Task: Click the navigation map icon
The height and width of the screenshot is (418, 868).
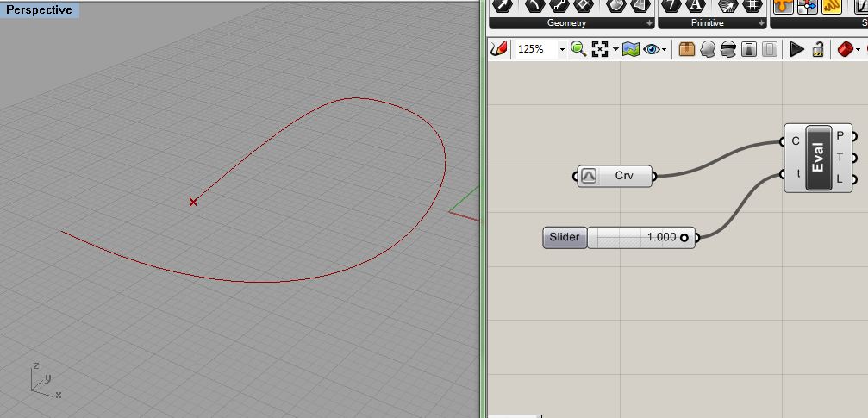Action: click(x=630, y=49)
